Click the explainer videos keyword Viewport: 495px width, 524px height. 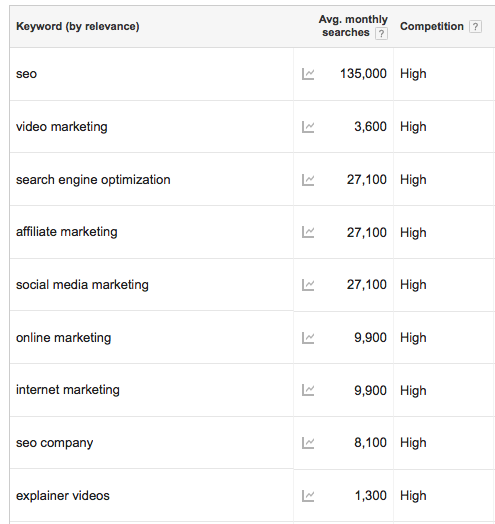tap(63, 496)
